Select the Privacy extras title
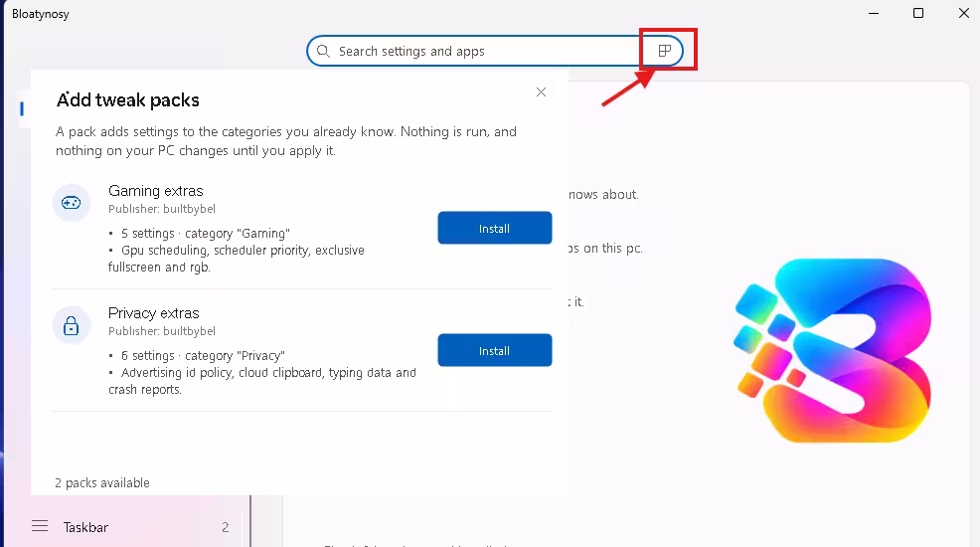This screenshot has width=980, height=547. click(154, 313)
